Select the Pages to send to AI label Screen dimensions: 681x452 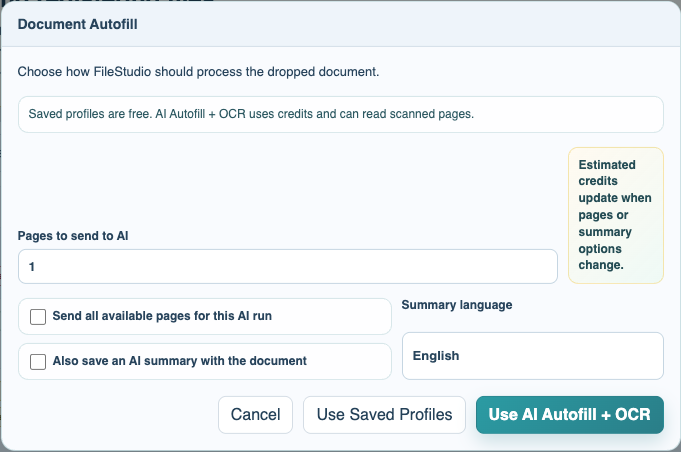[x=73, y=236]
